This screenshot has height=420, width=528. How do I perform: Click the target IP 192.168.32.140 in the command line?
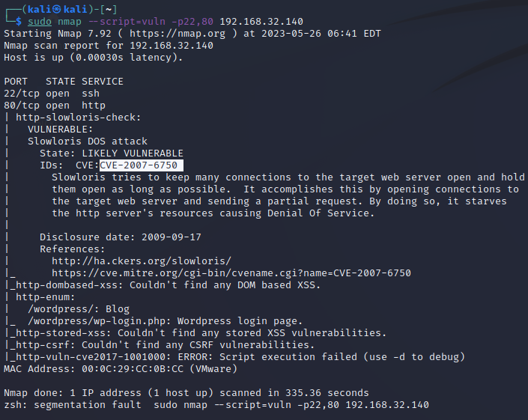[261, 21]
